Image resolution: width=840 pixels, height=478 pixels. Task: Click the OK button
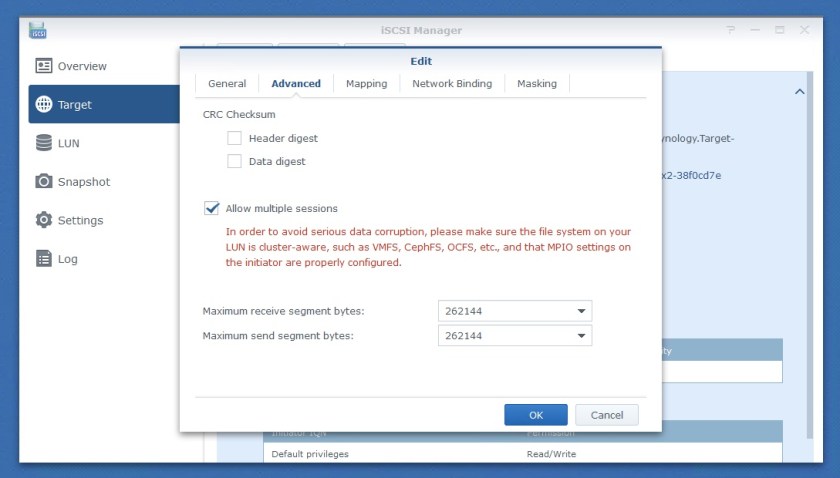pyautogui.click(x=535, y=415)
